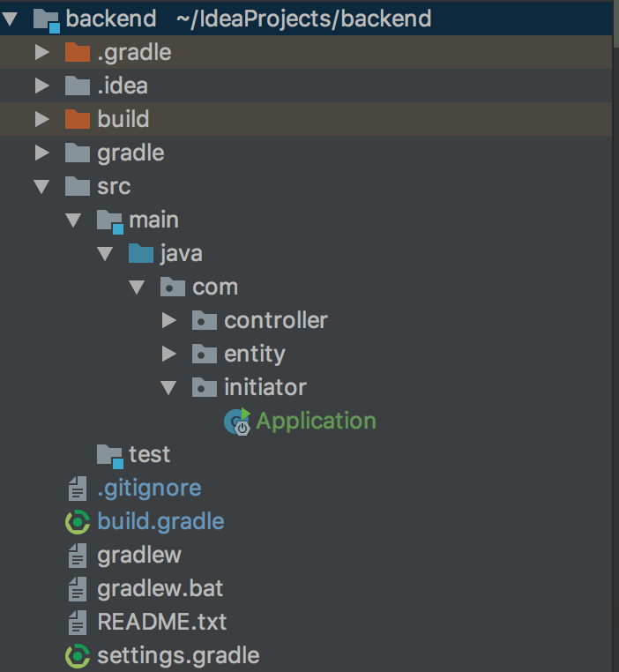Screen dimensions: 619x672
Task: Click the build.gradle Gradle file icon
Action: tap(78, 522)
